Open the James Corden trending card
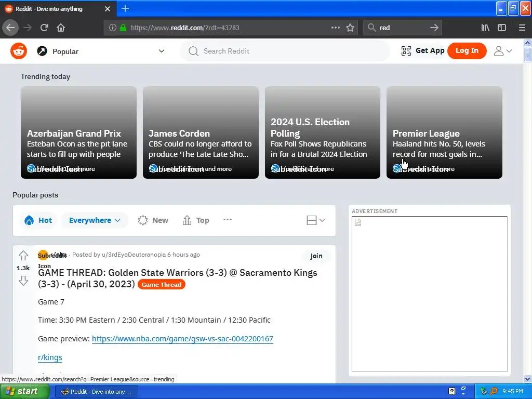Screen dimensions: 532x399 click(201, 132)
